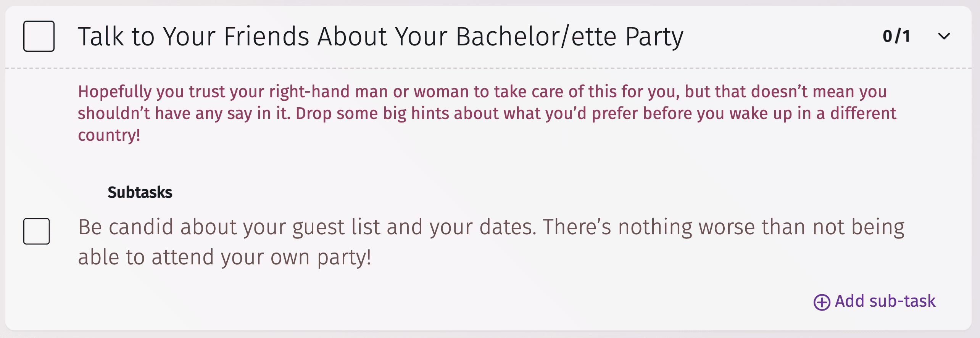Select the 'Talk to Your Friends' task title

(380, 37)
